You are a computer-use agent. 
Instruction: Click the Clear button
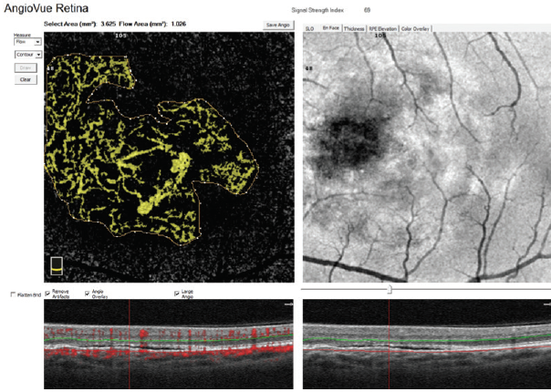click(27, 79)
